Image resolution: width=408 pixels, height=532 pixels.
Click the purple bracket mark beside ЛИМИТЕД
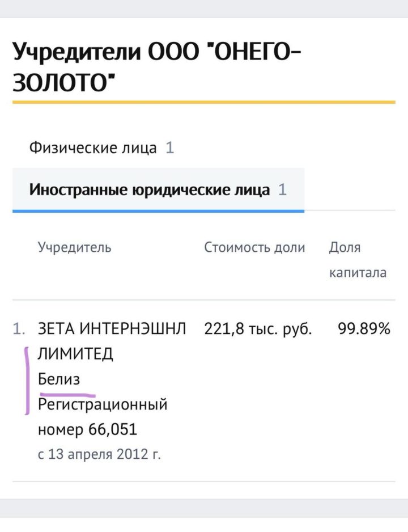[26, 380]
